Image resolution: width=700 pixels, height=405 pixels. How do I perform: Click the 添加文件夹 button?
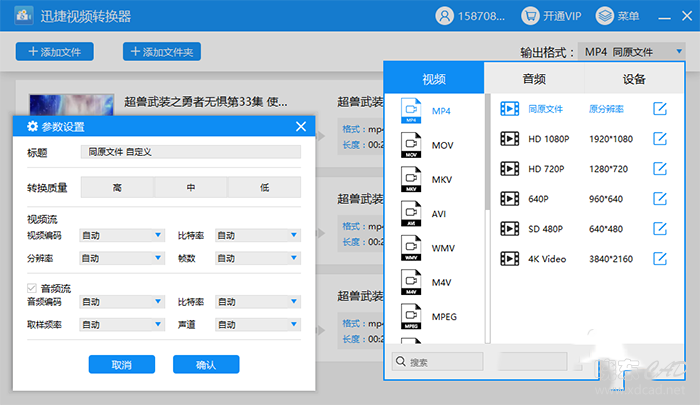coord(162,51)
